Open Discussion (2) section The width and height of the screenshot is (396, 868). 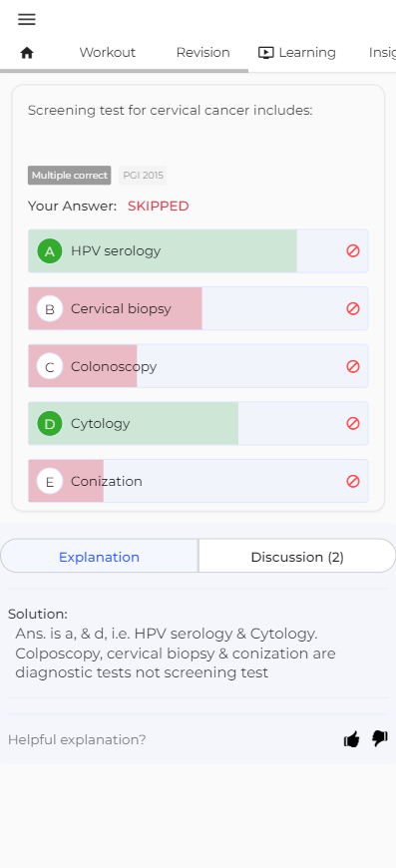[x=297, y=557]
